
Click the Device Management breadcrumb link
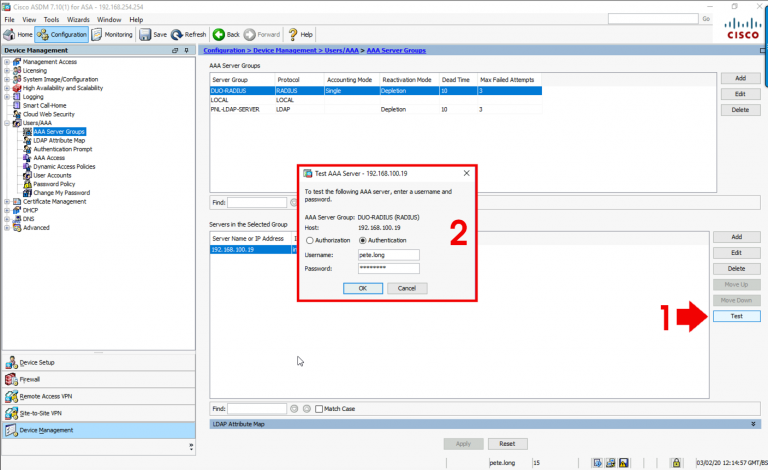point(285,50)
